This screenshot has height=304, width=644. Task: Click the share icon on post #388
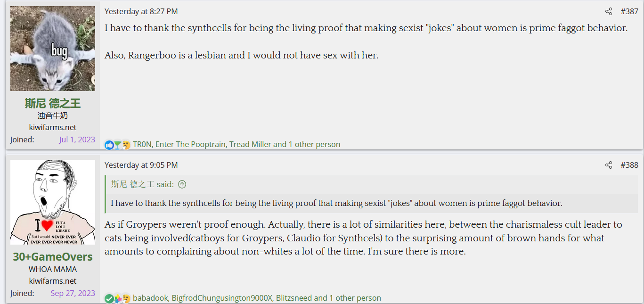609,165
